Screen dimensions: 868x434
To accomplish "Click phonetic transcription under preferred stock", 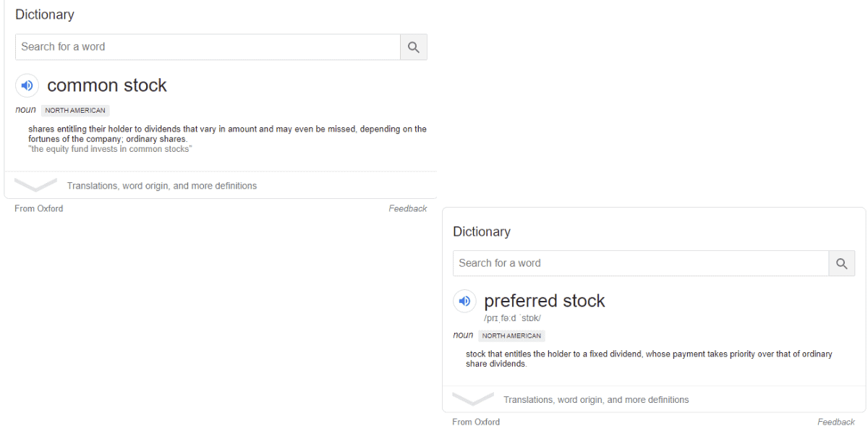I will point(513,318).
